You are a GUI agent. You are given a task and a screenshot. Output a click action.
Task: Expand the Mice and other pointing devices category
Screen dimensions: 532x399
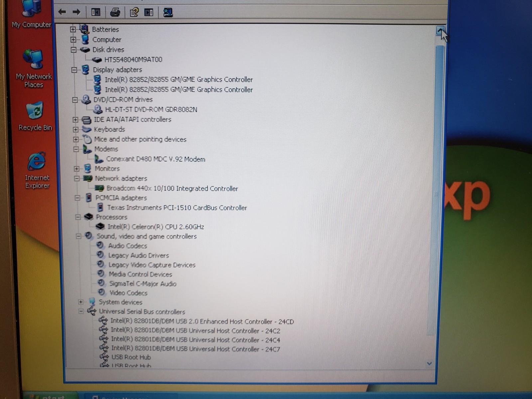point(76,139)
